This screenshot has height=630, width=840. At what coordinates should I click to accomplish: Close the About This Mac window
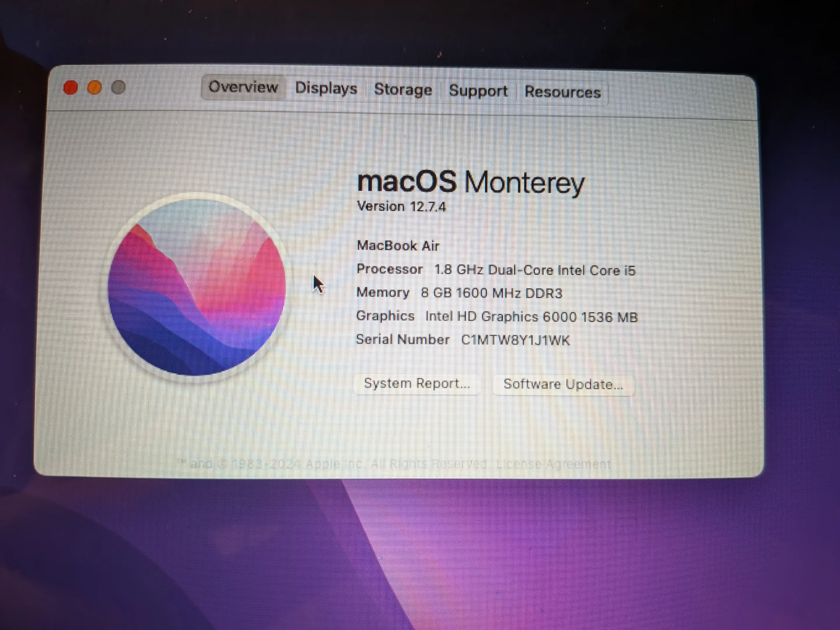(71, 87)
